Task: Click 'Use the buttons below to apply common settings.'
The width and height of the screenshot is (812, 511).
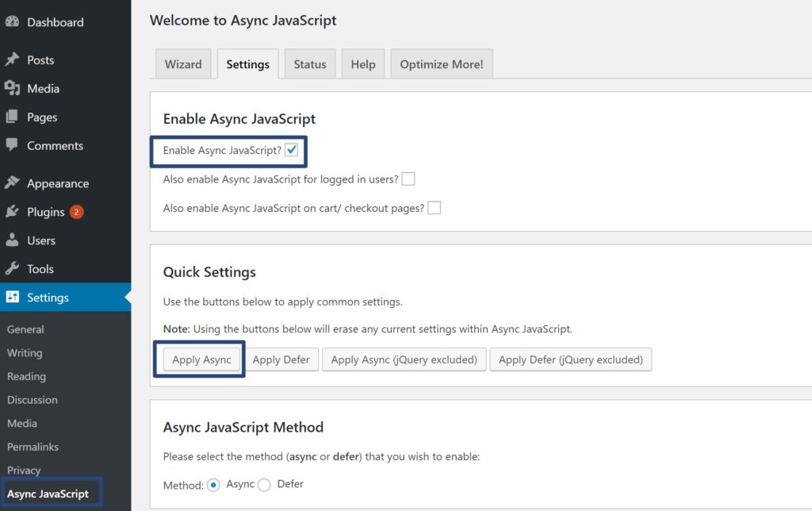Action: (283, 302)
